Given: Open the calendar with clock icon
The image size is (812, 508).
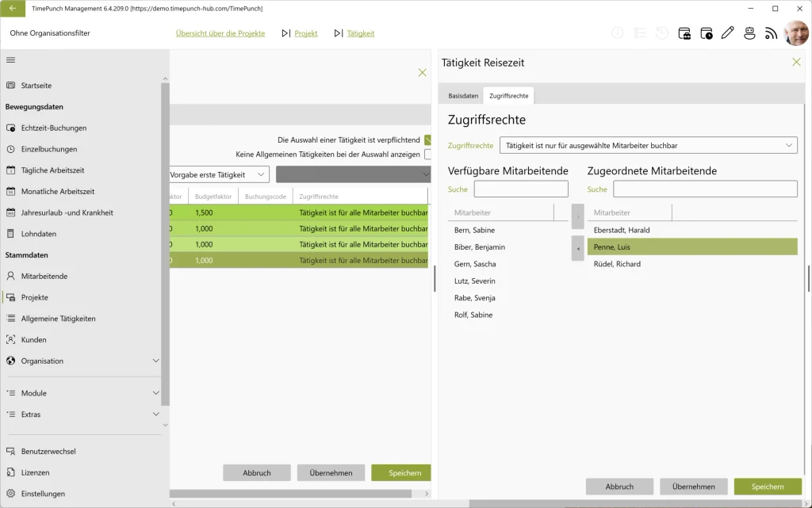Looking at the screenshot, I should [707, 33].
